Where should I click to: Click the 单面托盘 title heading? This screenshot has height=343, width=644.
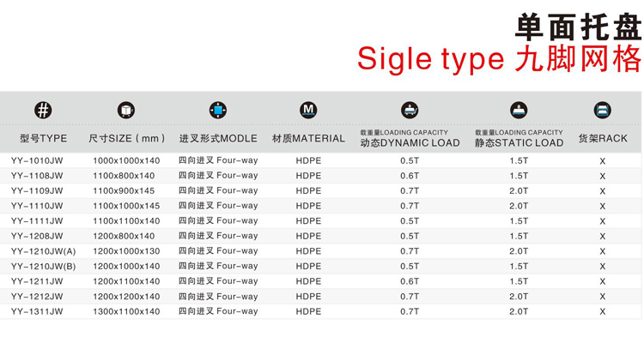point(578,27)
